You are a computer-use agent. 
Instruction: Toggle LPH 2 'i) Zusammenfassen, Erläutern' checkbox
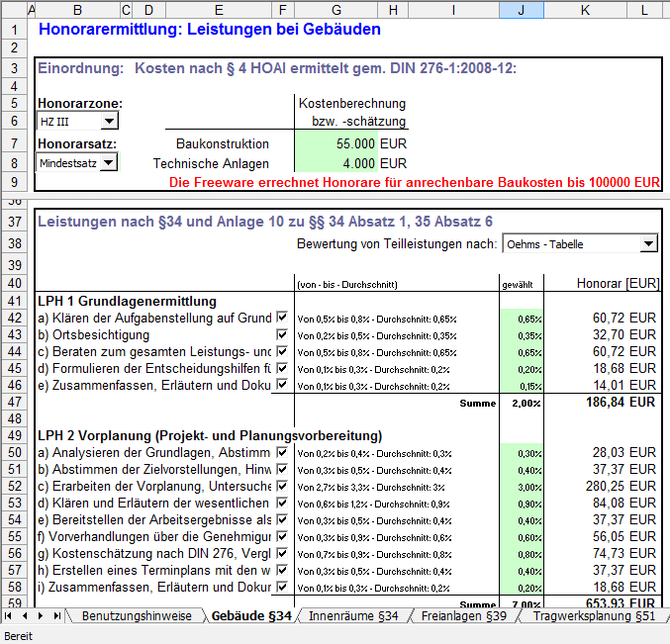tap(282, 587)
